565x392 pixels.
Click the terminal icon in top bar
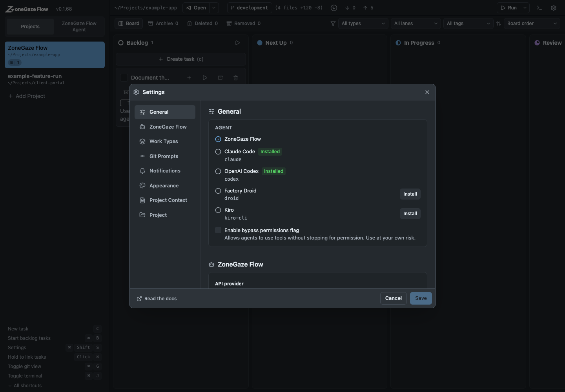539,8
